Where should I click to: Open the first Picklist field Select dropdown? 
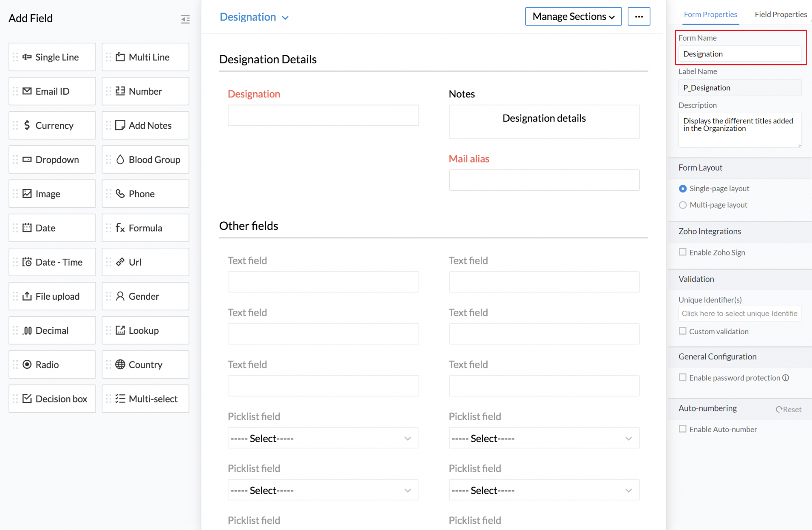(x=322, y=438)
